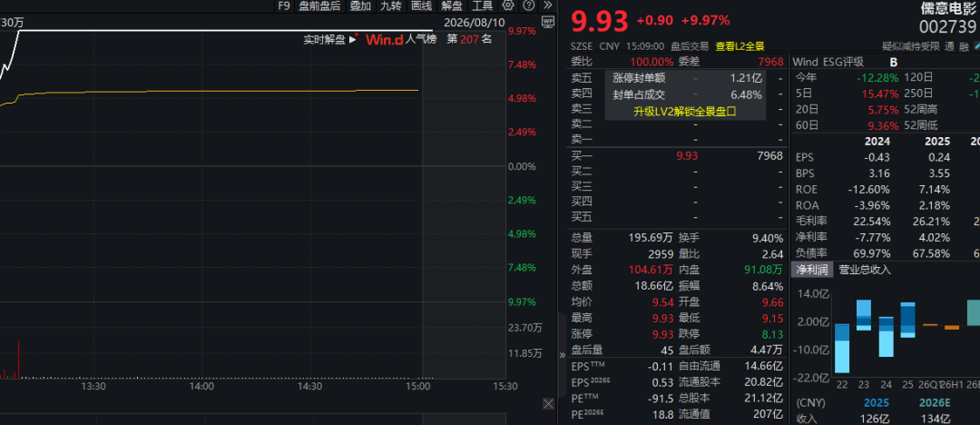Click the 总量 value 195.69万

(x=651, y=238)
